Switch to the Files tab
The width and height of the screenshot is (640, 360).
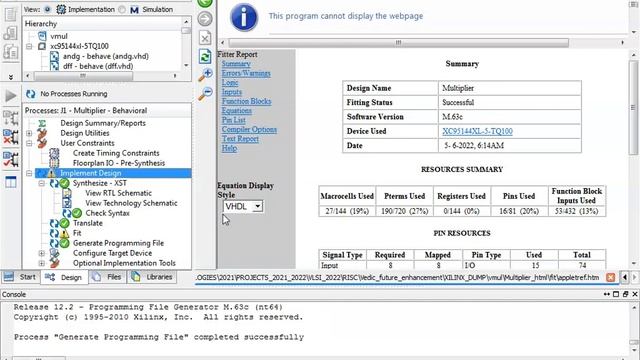click(x=107, y=277)
